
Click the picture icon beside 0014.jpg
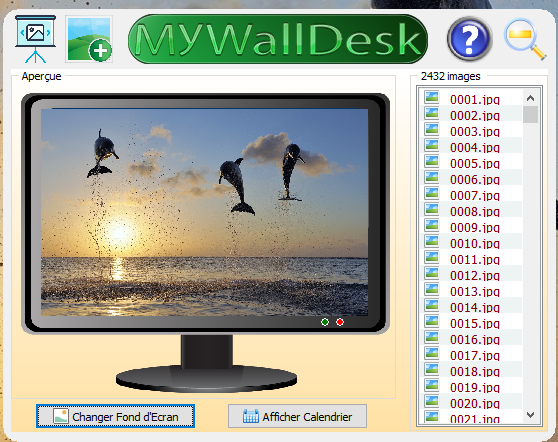pos(432,305)
